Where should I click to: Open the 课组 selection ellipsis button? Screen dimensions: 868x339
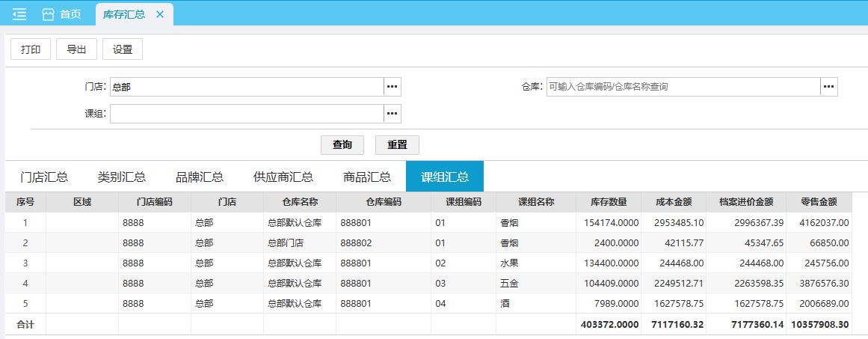click(x=393, y=114)
